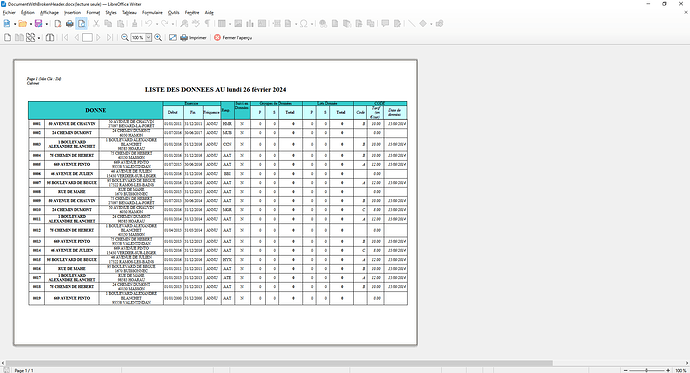Click the scissors Cut icon
The height and width of the screenshot is (373, 690).
coord(96,24)
